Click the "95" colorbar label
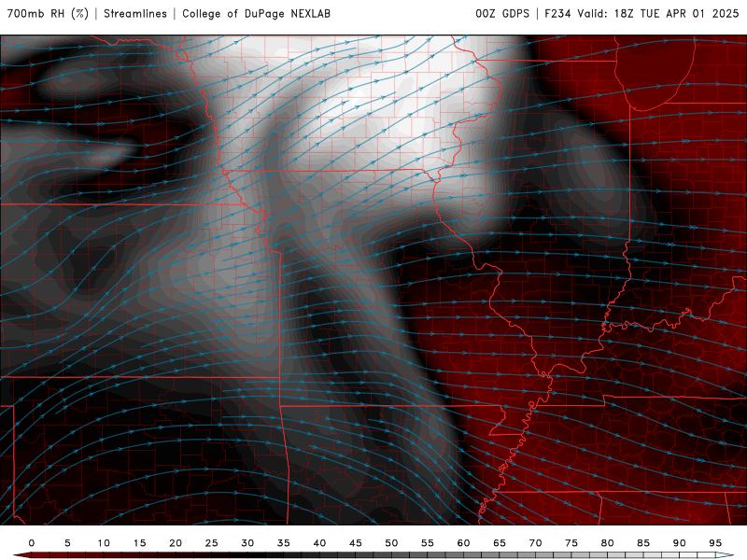 [715, 543]
